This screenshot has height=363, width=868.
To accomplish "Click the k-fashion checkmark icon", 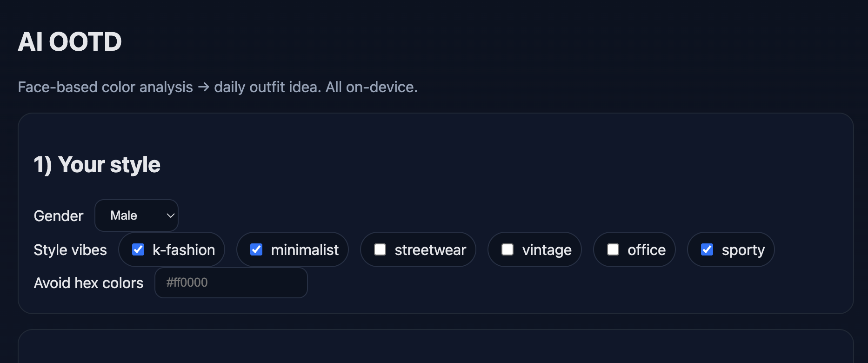I will 138,249.
